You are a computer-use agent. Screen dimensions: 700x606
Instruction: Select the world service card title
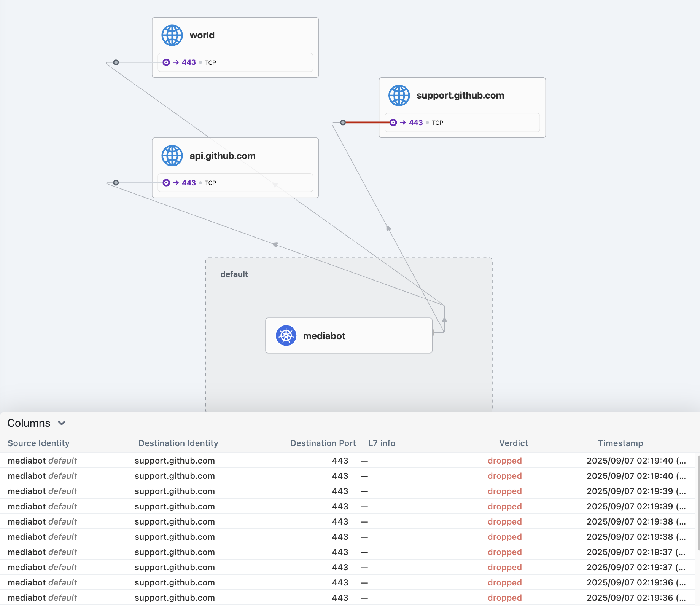(x=202, y=35)
